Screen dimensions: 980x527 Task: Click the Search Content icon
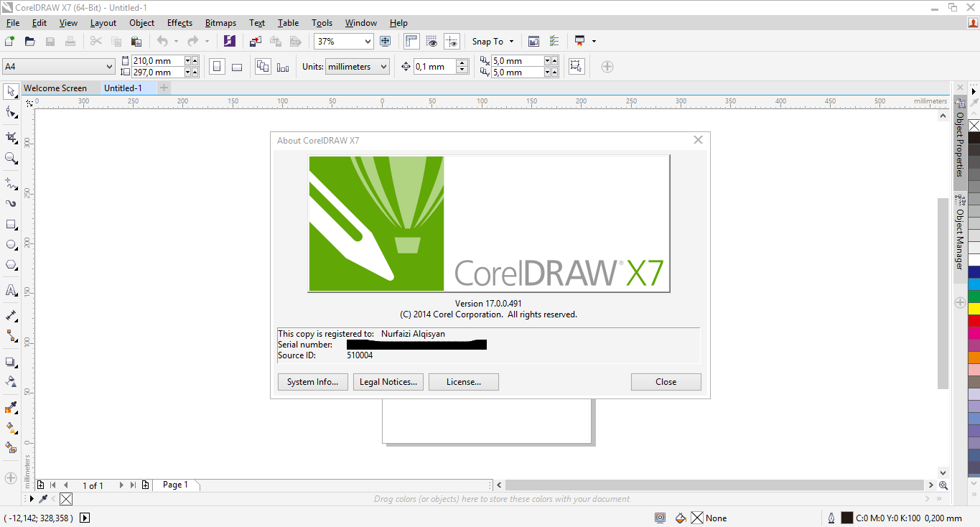230,42
